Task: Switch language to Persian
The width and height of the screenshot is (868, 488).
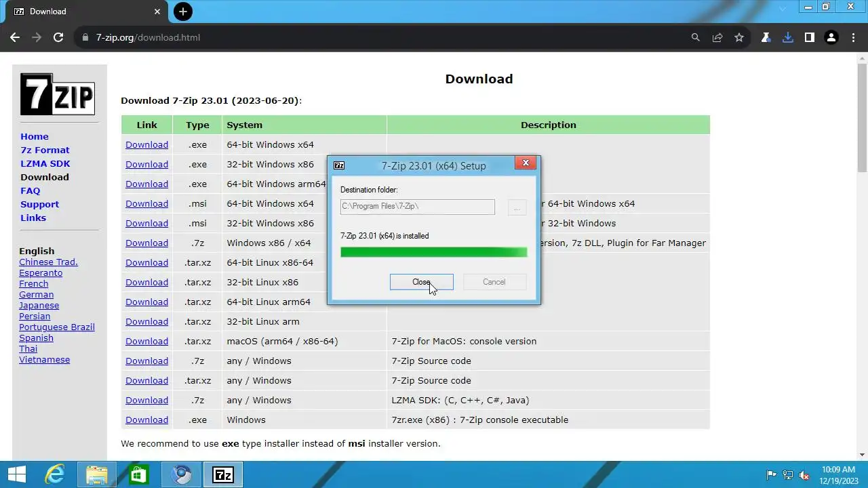Action: (35, 316)
